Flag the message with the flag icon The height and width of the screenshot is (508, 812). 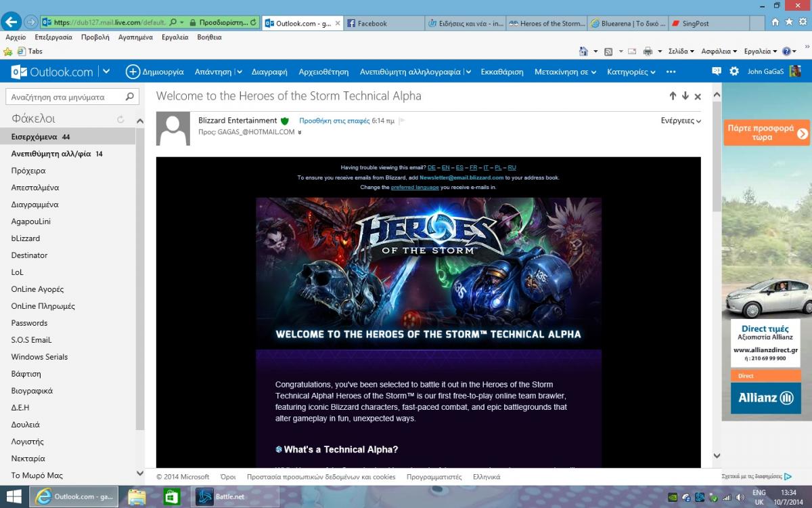point(402,121)
